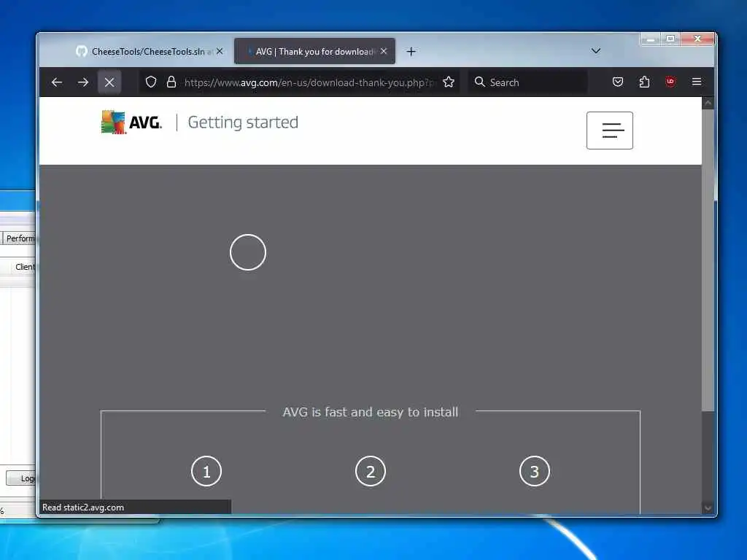Close the AVG Thank you tab
Screen dimensions: 747x560
point(384,51)
